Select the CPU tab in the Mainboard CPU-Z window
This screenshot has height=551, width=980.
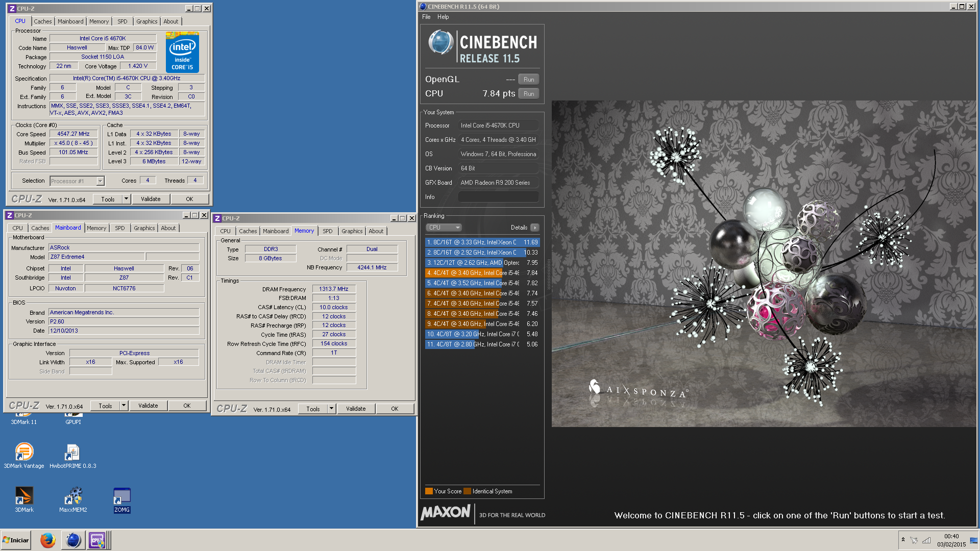(x=18, y=228)
